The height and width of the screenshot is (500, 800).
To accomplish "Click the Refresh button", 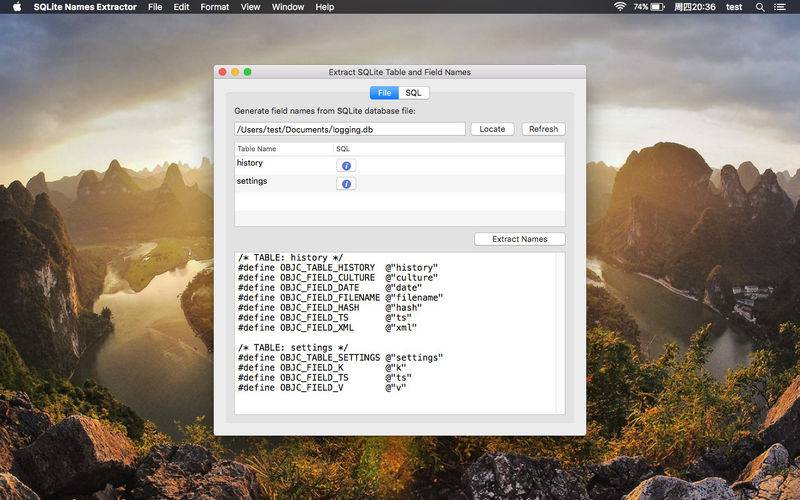I will pos(543,129).
